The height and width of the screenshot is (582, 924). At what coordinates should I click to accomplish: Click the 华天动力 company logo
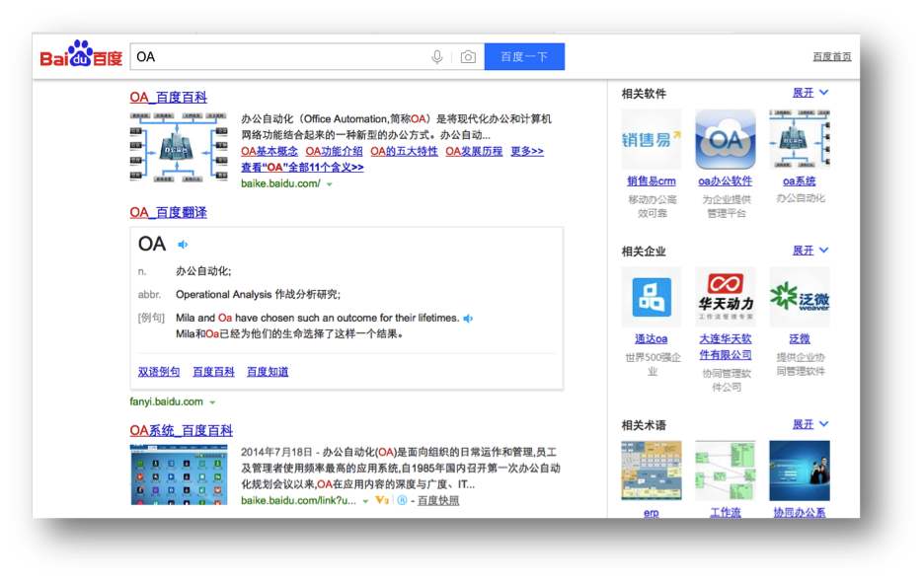(x=726, y=297)
